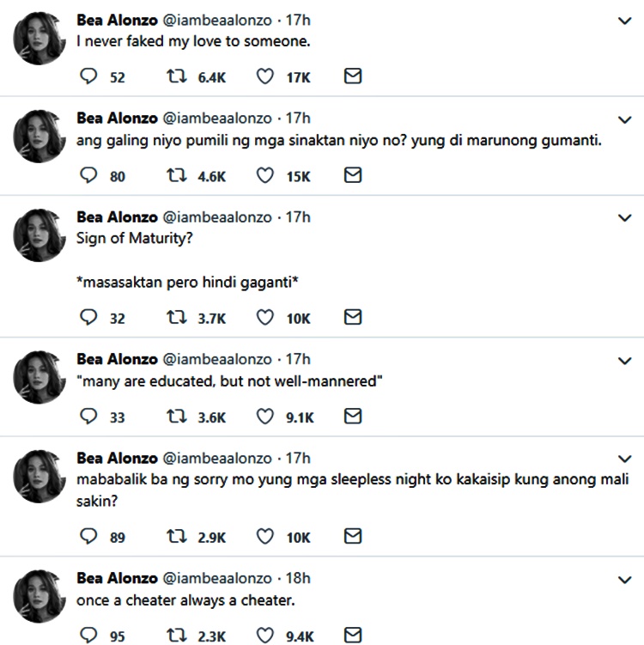Viewport: 644px width, 645px height.
Task: Reply to the "ang galing niyo pumili" tweet
Action: tap(89, 176)
